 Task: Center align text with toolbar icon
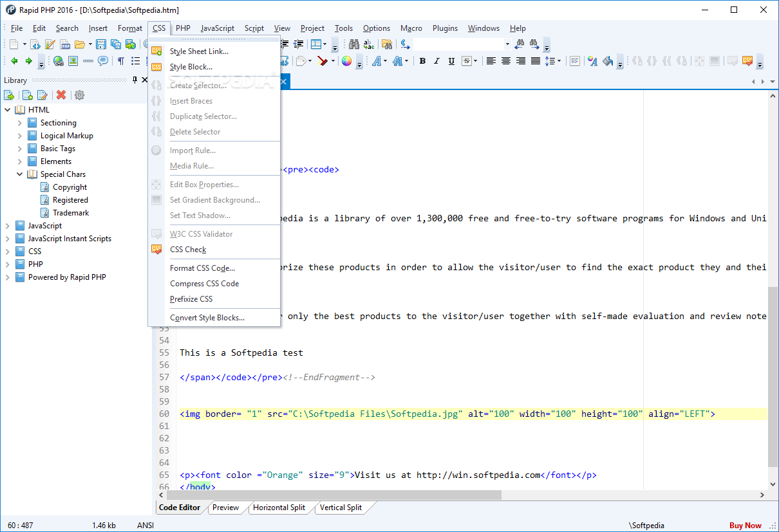506,61
